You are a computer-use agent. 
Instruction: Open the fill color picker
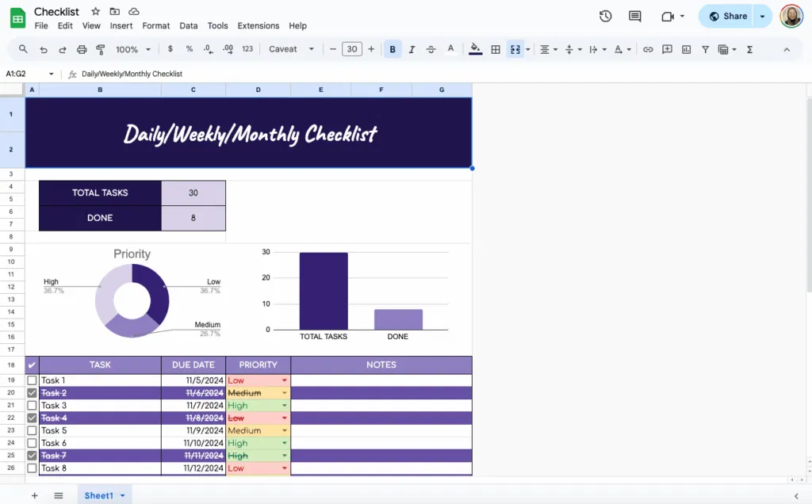click(474, 49)
